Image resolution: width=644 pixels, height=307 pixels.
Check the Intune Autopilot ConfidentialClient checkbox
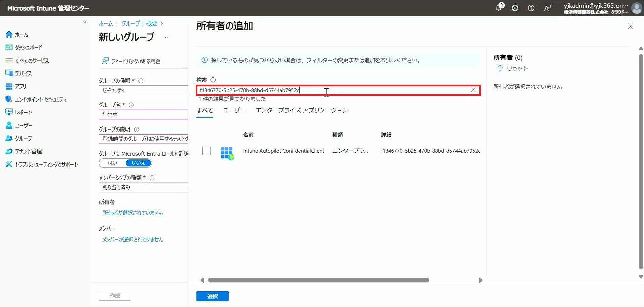pos(207,151)
